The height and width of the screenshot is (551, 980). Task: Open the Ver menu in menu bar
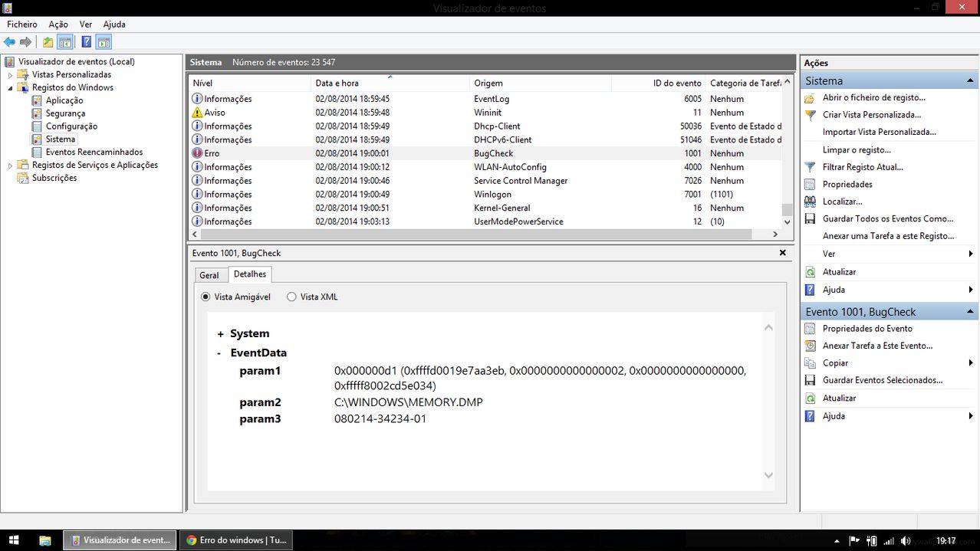tap(86, 25)
